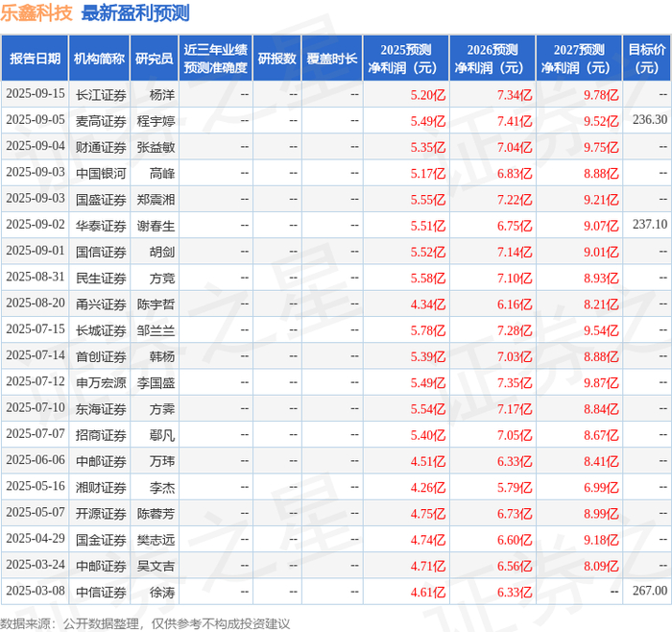Click the 5.58亿 profit value
This screenshot has width=672, height=632.
(428, 278)
